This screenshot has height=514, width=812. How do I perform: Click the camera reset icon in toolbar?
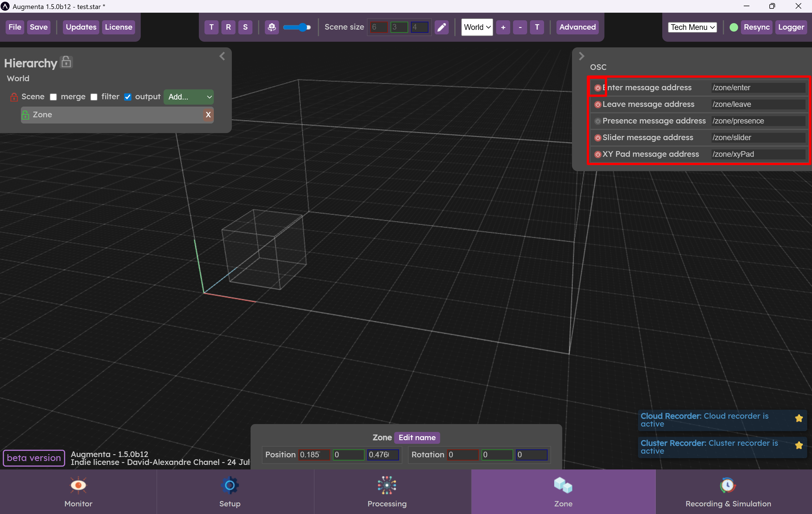[x=271, y=27]
